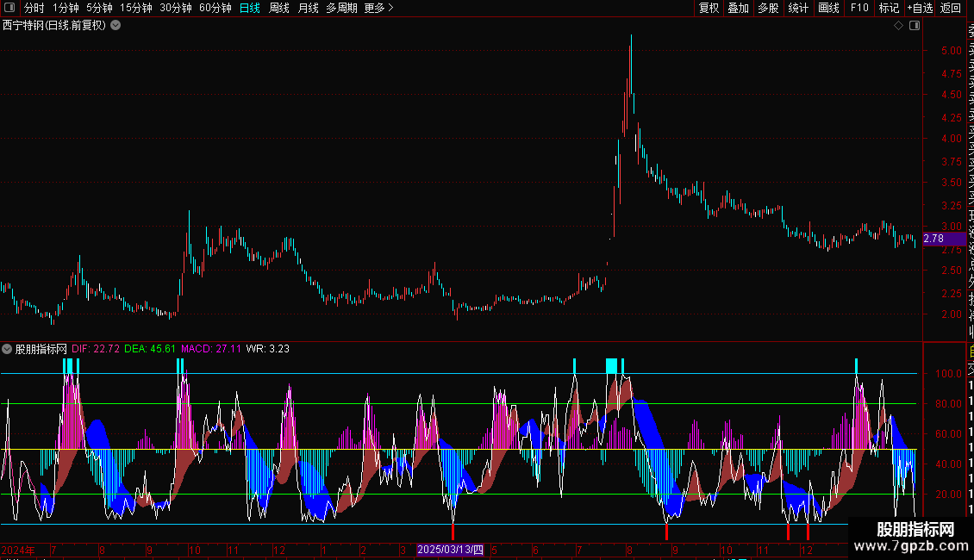Open the 画线 drawing tools

(x=828, y=8)
